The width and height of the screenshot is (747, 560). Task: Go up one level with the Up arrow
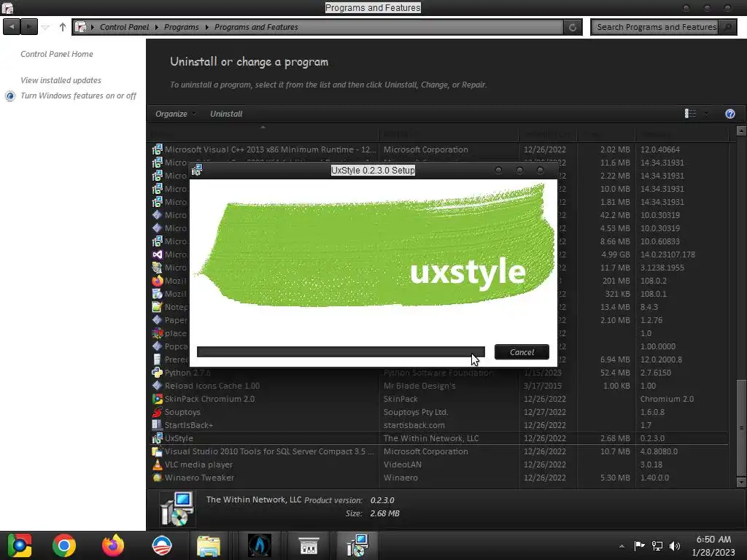[x=63, y=27]
